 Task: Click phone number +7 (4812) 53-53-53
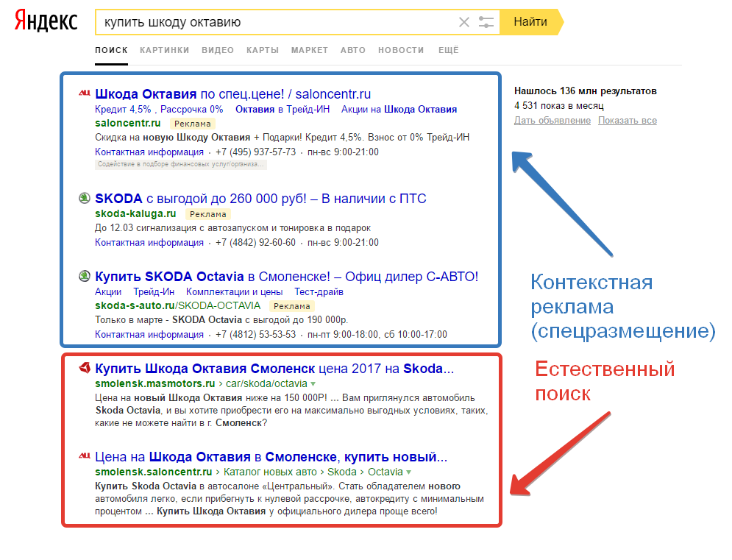[256, 335]
